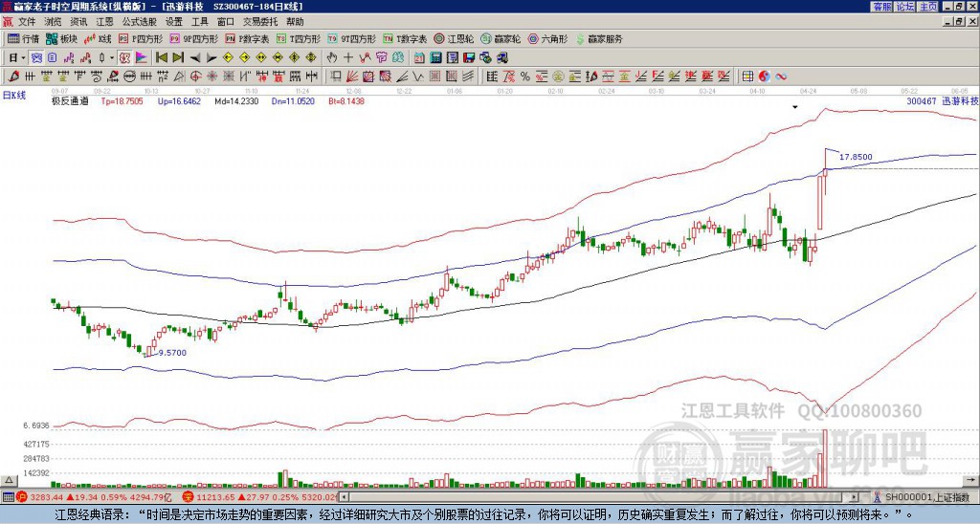The height and width of the screenshot is (524, 980).
Task: Open the 工具 menu
Action: [200, 22]
